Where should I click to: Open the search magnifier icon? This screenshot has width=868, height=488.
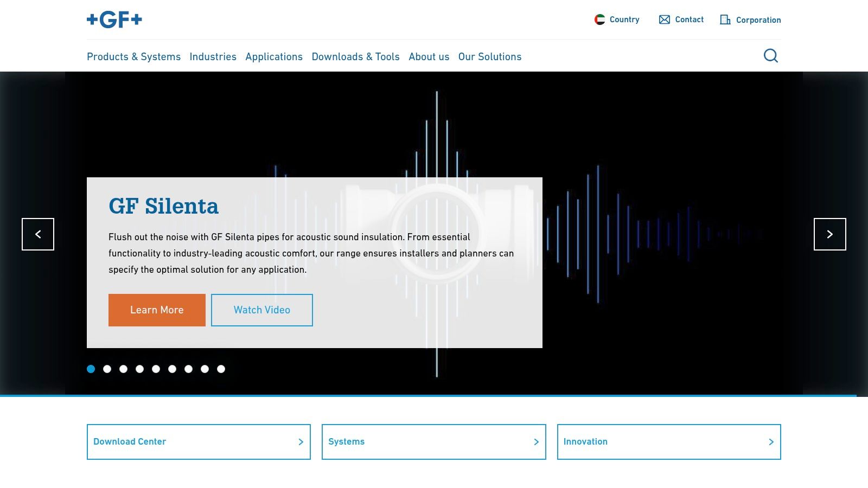click(770, 56)
